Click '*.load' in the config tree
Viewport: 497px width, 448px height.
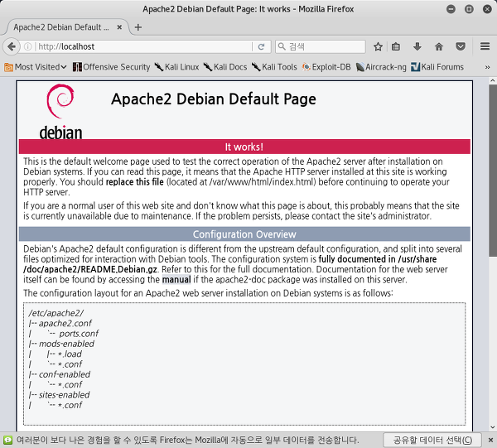point(70,354)
